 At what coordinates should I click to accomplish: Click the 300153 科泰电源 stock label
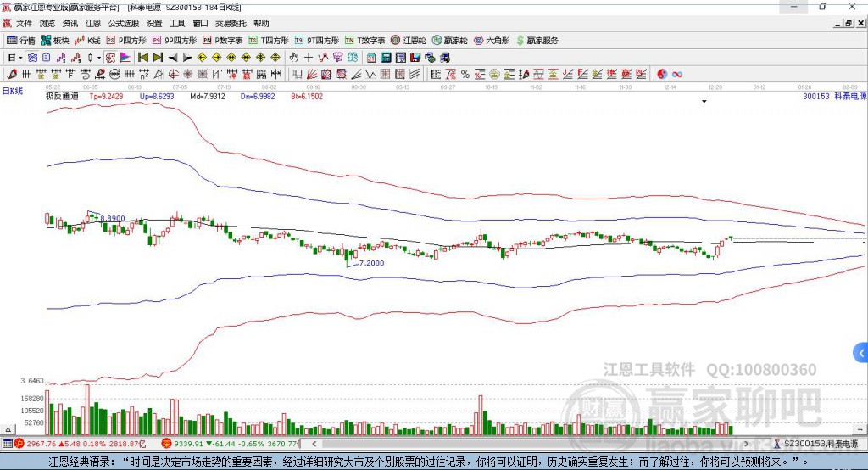pos(835,96)
